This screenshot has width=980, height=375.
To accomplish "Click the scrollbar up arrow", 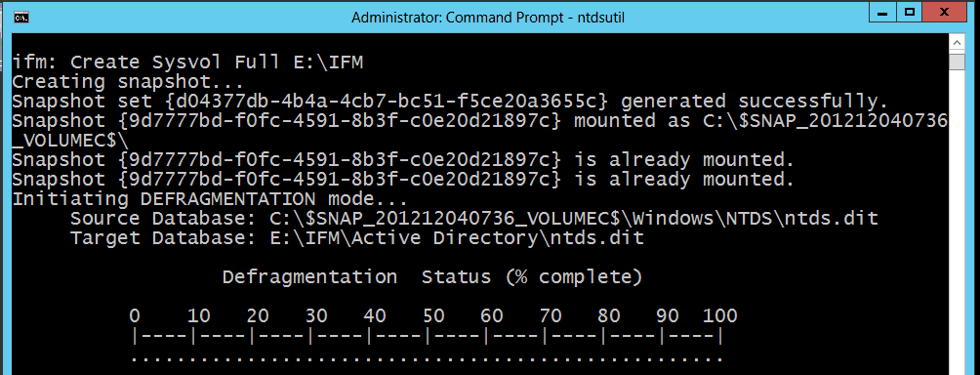I will [957, 43].
